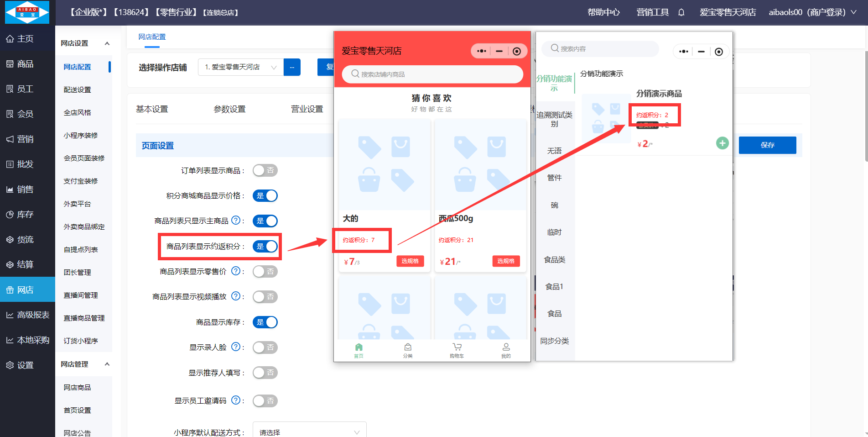
Task: Click target circle icon in category preview header
Action: 719,52
